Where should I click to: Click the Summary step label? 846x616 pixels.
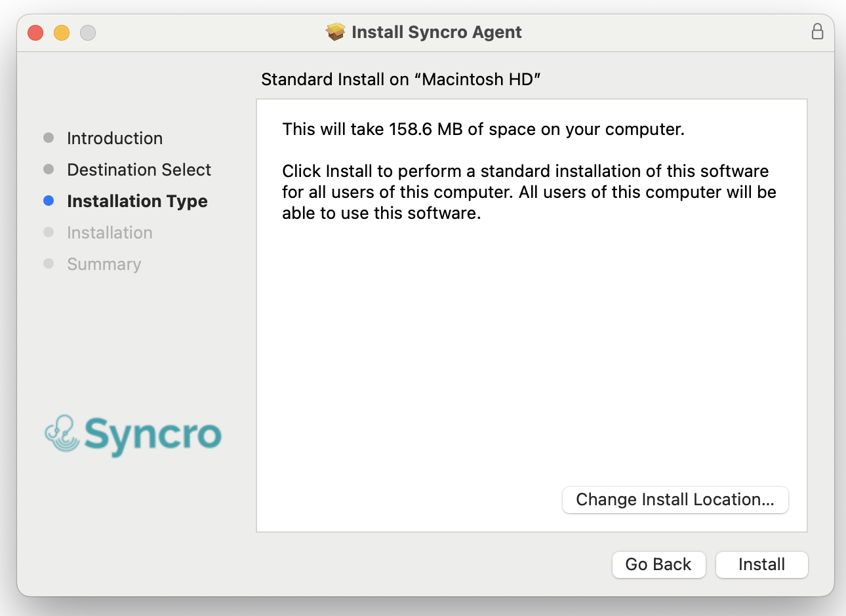point(104,264)
